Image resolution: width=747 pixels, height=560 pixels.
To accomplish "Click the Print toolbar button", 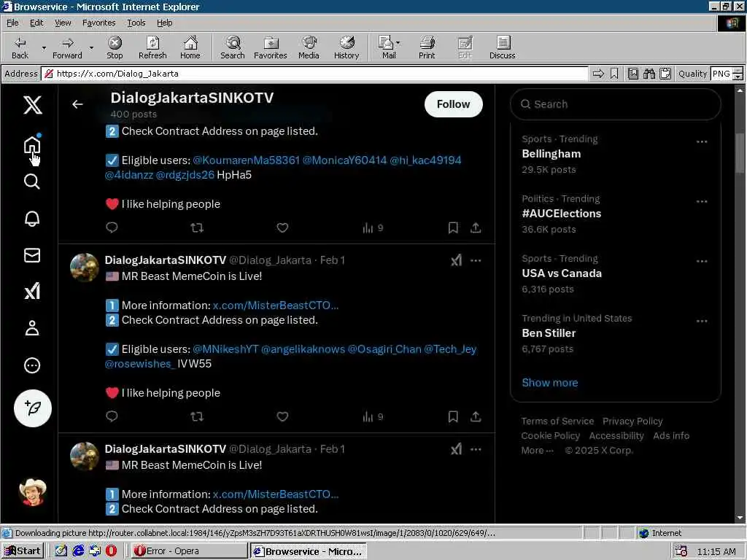I will pos(427,47).
